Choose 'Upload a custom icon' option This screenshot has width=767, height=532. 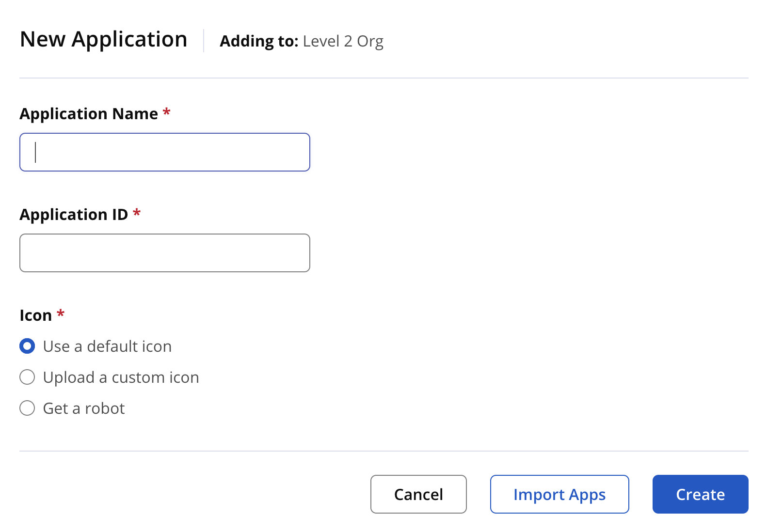pos(27,377)
